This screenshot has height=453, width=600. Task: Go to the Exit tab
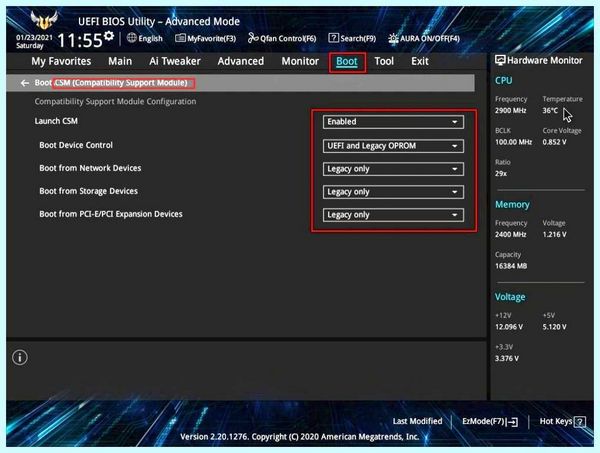coord(420,61)
